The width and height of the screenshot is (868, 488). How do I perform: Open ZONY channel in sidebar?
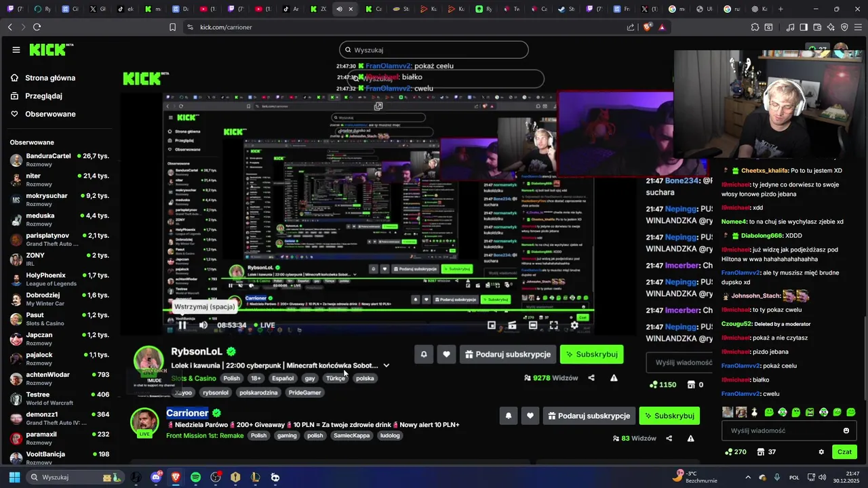(x=60, y=259)
